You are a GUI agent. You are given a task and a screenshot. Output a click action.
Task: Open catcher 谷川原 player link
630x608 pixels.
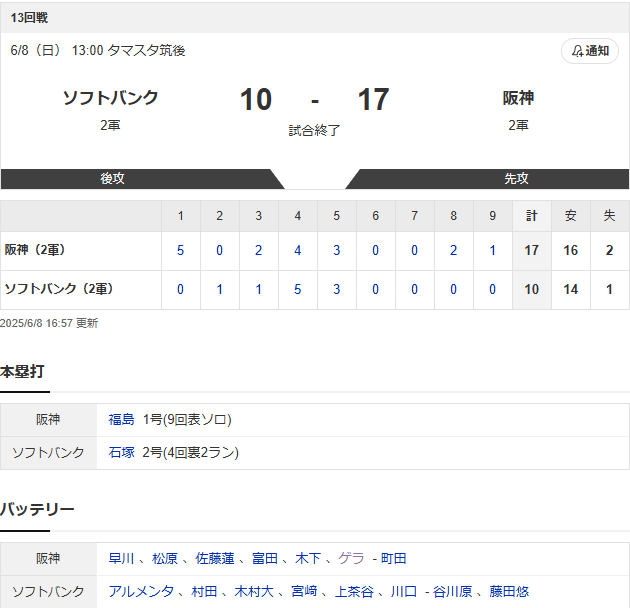(452, 592)
